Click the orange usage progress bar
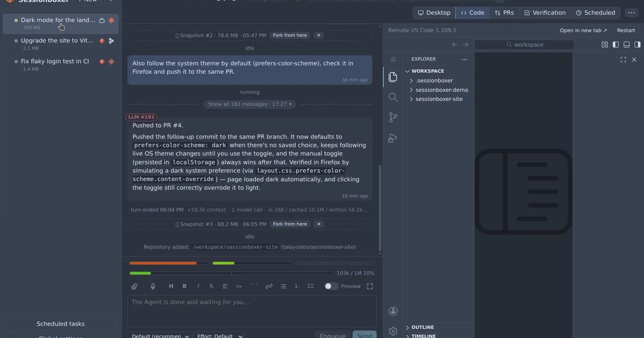The height and width of the screenshot is (338, 644). (169, 263)
